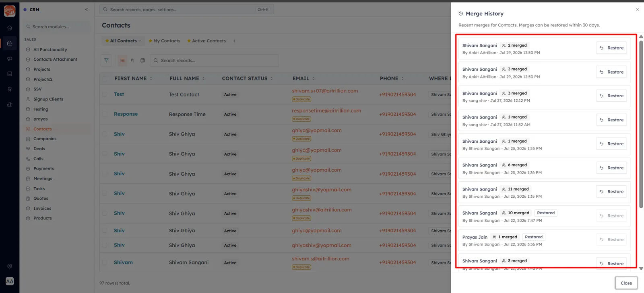Sort by the Full Name column
644x293 pixels.
click(x=187, y=78)
